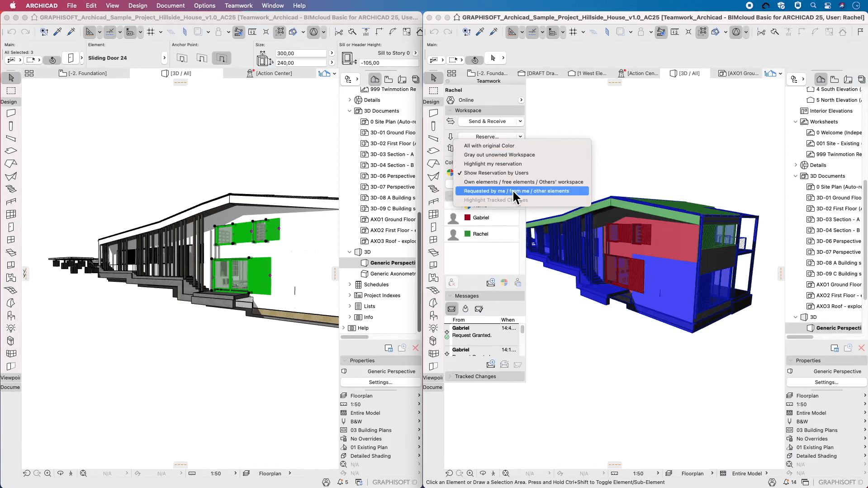The height and width of the screenshot is (488, 868).
Task: Click Settings button in right Properties panel
Action: [x=826, y=382]
